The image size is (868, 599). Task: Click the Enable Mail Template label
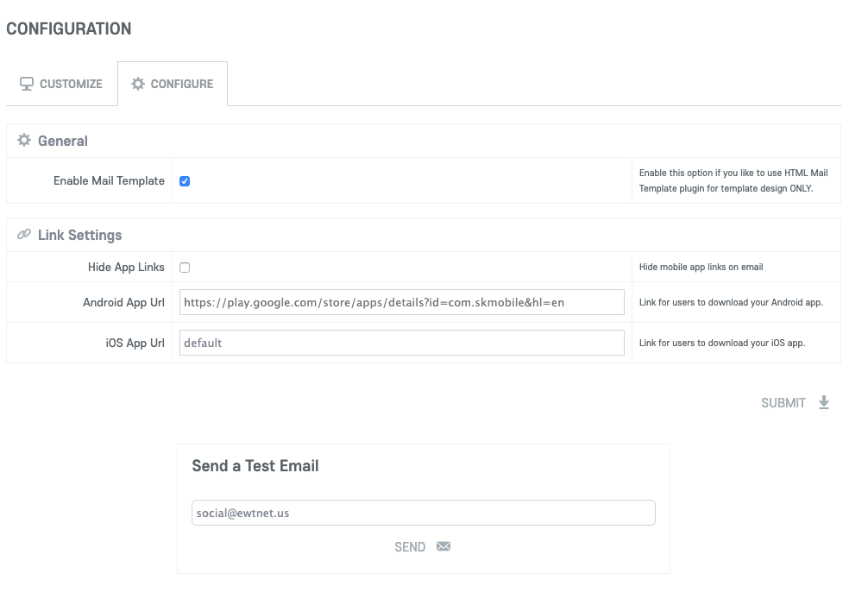(109, 181)
